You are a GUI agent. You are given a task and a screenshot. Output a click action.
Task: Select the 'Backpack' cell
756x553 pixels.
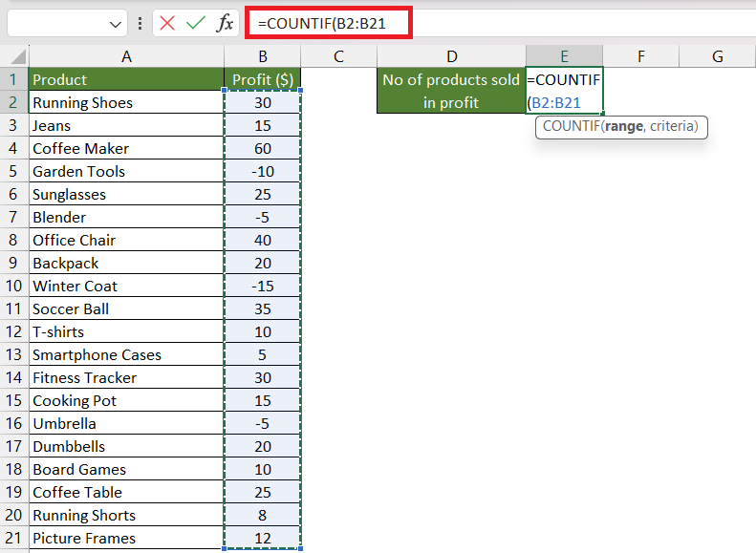(x=126, y=263)
